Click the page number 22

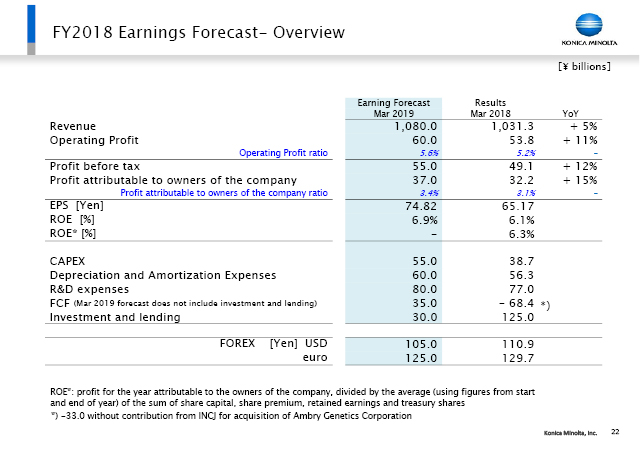[x=615, y=432]
